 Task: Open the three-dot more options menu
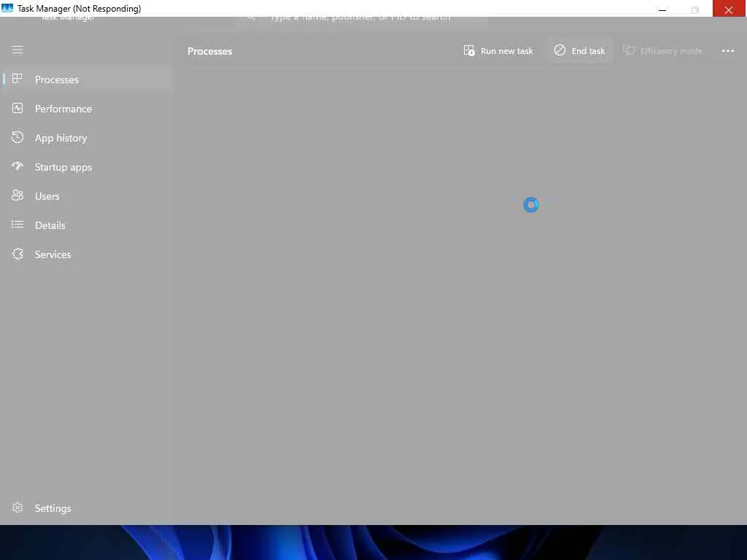click(x=727, y=50)
